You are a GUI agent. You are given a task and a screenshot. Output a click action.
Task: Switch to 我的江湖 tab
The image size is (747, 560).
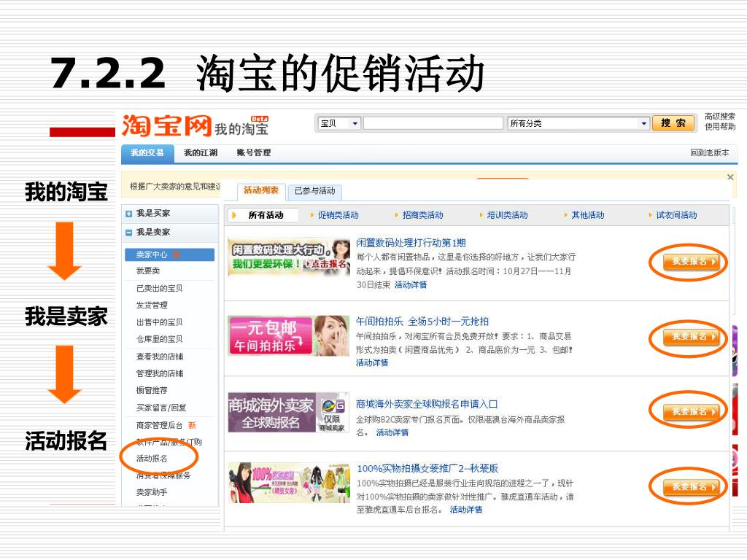[201, 153]
